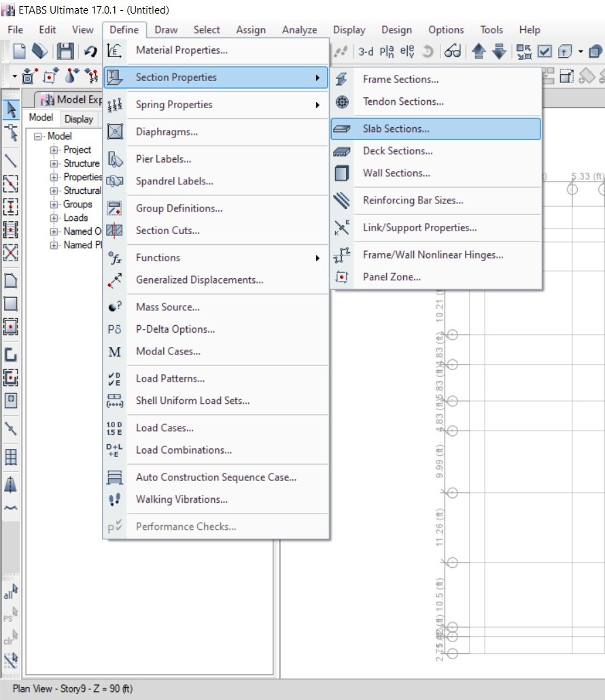Select Material Properties menu item
Image resolution: width=605 pixels, height=700 pixels.
[x=181, y=50]
